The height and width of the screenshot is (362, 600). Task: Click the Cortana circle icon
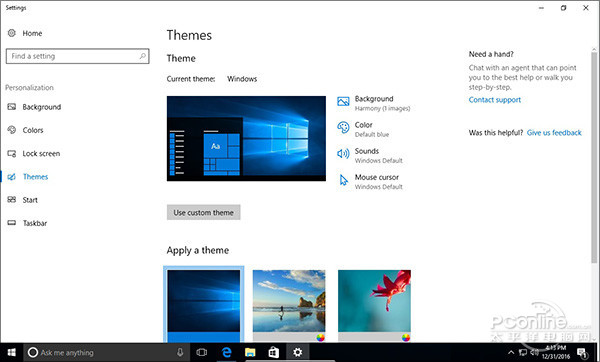[x=33, y=352]
